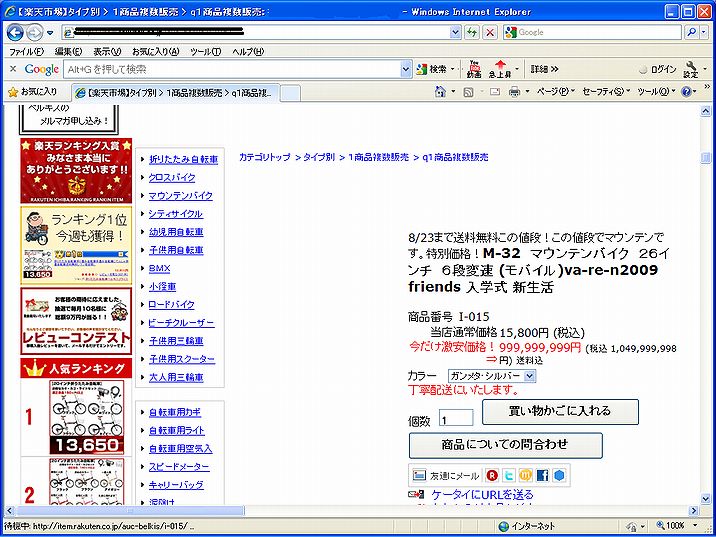Open the Google toolbar 設定 wrench icon
Screen dimensions: 716x537
[x=691, y=69]
